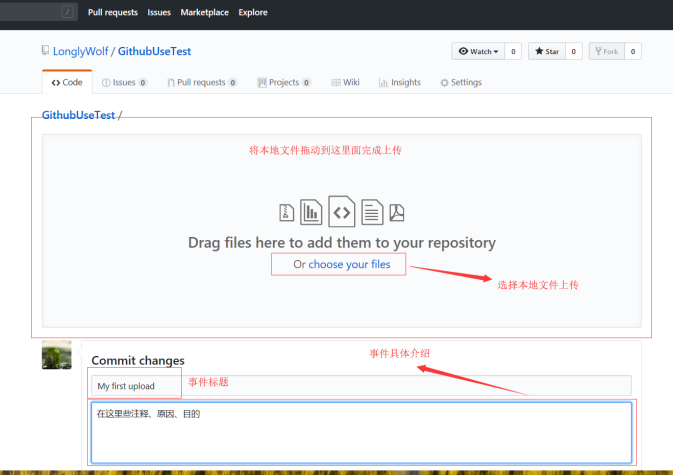
Task: Click the user avatar beside Commit changes
Action: (x=56, y=355)
